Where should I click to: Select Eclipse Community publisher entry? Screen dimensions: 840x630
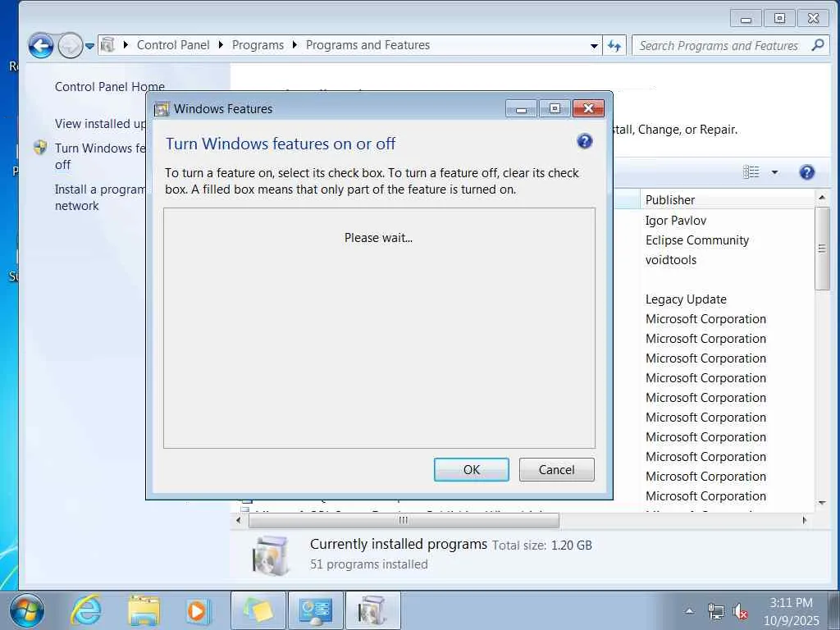click(x=697, y=240)
